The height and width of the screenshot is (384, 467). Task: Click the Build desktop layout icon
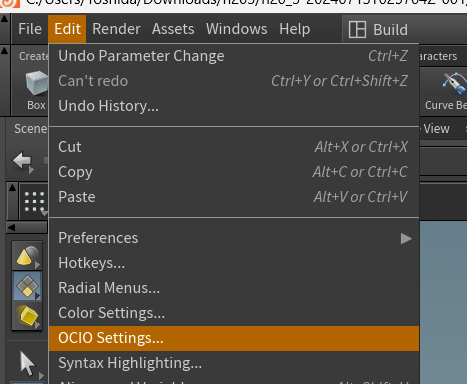point(357,29)
